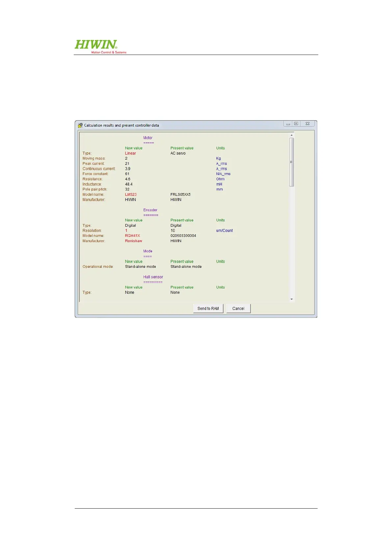
Task: Click the present resolution value '10'
Action: tap(173, 231)
